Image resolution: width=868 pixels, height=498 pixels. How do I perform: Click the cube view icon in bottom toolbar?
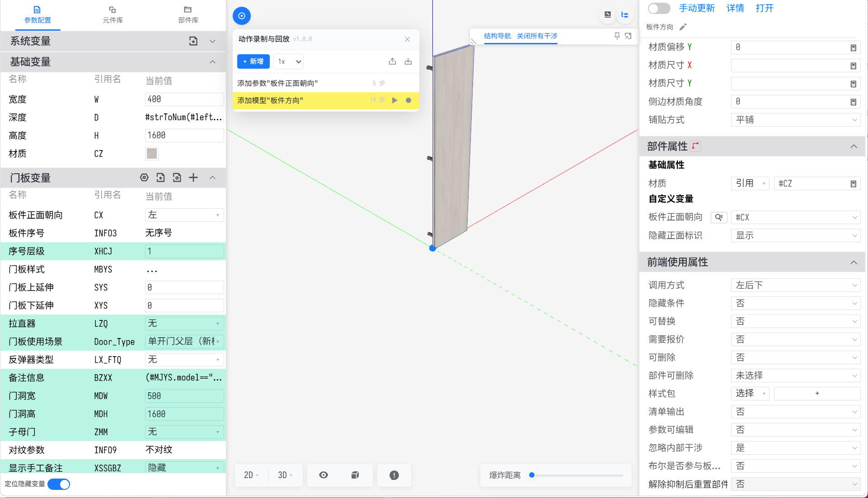[355, 475]
